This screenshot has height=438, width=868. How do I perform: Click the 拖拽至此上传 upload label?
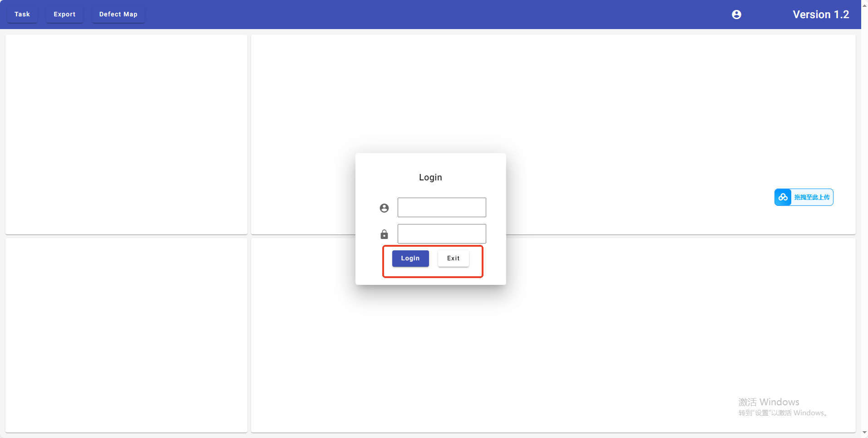pyautogui.click(x=812, y=197)
